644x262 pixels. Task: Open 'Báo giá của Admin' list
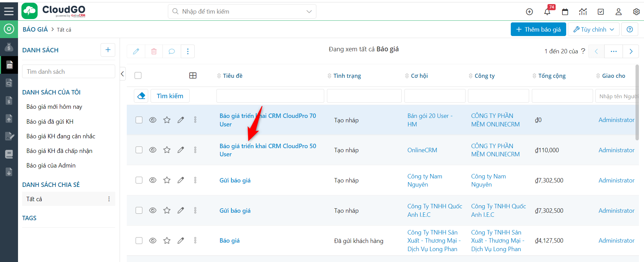pyautogui.click(x=51, y=165)
